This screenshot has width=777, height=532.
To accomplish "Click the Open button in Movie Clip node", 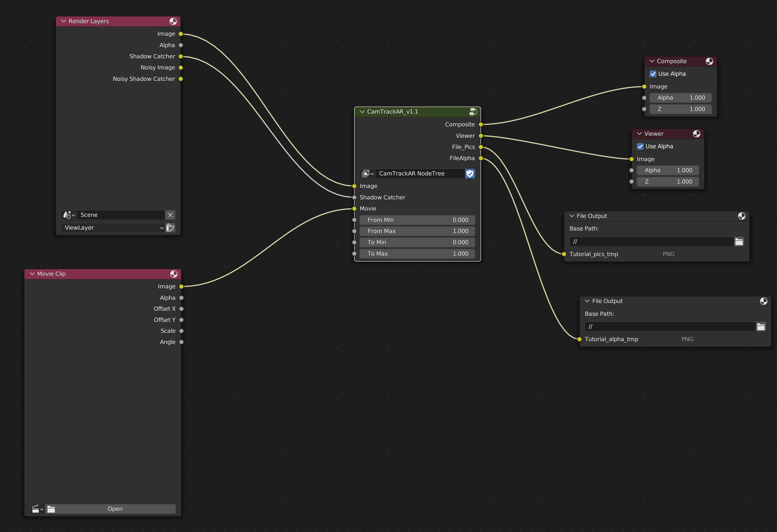I will point(115,509).
